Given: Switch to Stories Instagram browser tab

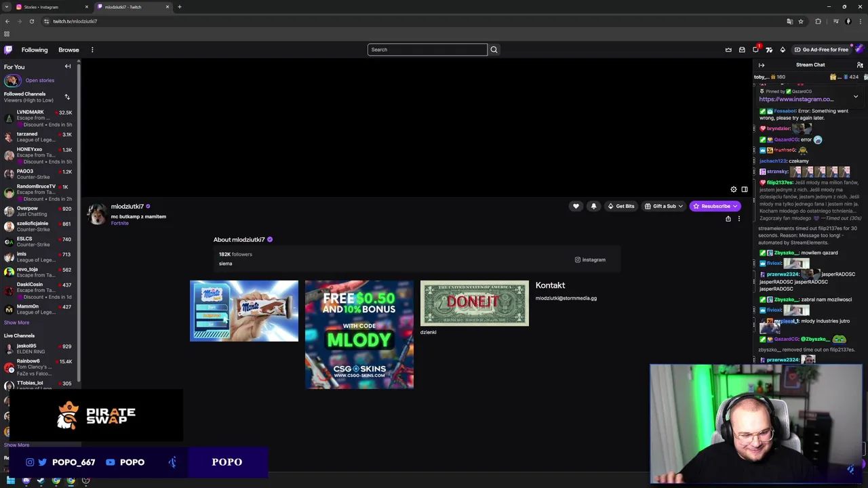Looking at the screenshot, I should coord(52,7).
